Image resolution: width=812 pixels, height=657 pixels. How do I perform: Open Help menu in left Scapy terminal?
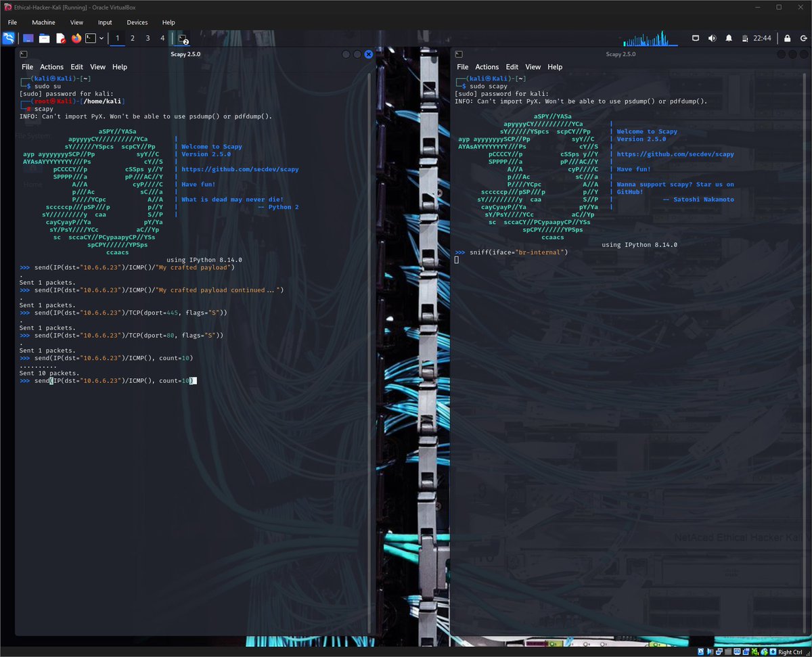pyautogui.click(x=120, y=67)
